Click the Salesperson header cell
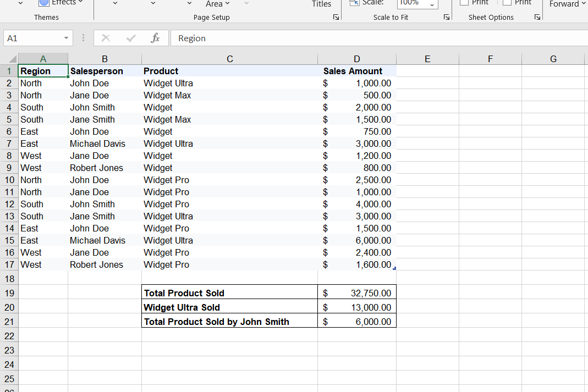 [x=105, y=71]
